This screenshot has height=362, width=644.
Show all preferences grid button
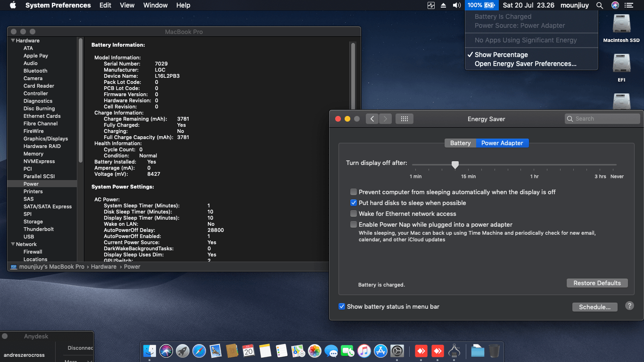[405, 119]
